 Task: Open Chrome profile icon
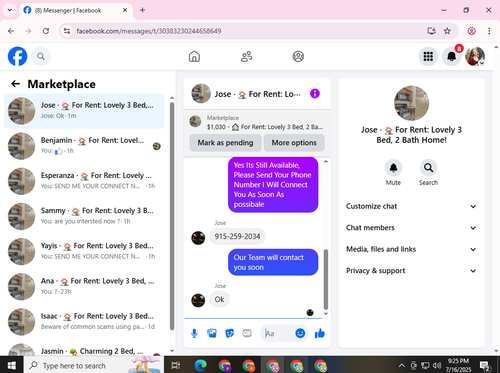pyautogui.click(x=471, y=31)
